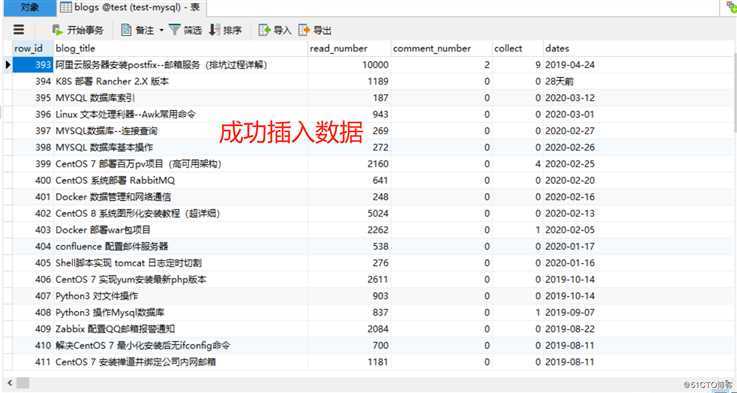Viewport: 737px width, 393px height.
Task: Select dates cell 2019-08-22
Action: [571, 329]
